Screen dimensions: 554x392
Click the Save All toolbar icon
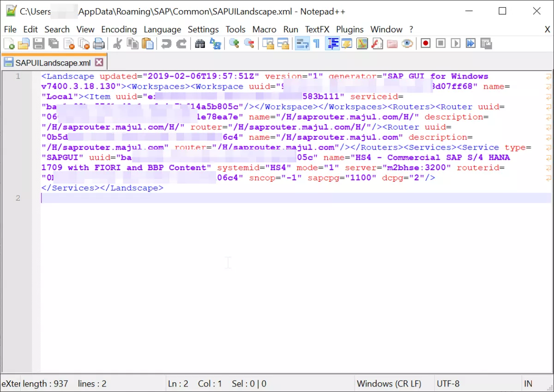[x=54, y=44]
